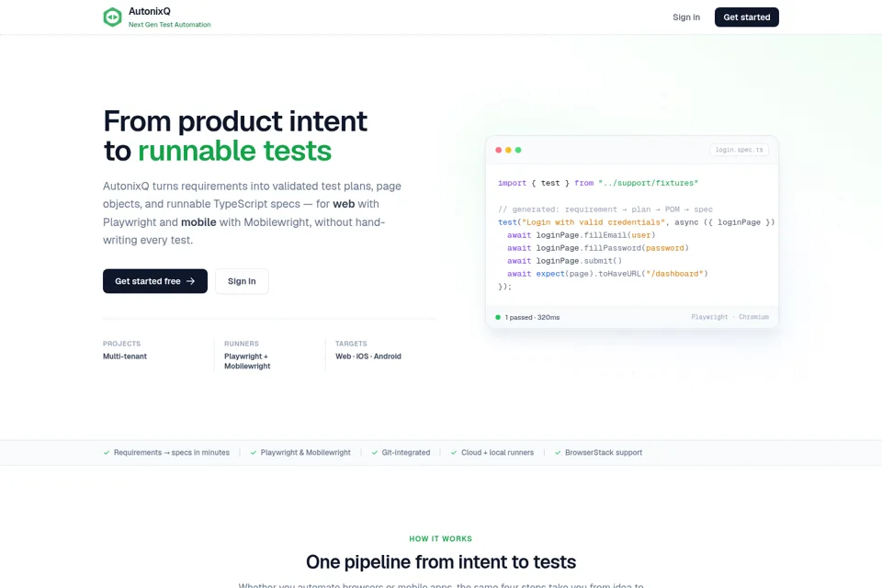Screen dimensions: 882x588
Task: Click the checkmark beside BrowserStack support
Action: pyautogui.click(x=558, y=453)
